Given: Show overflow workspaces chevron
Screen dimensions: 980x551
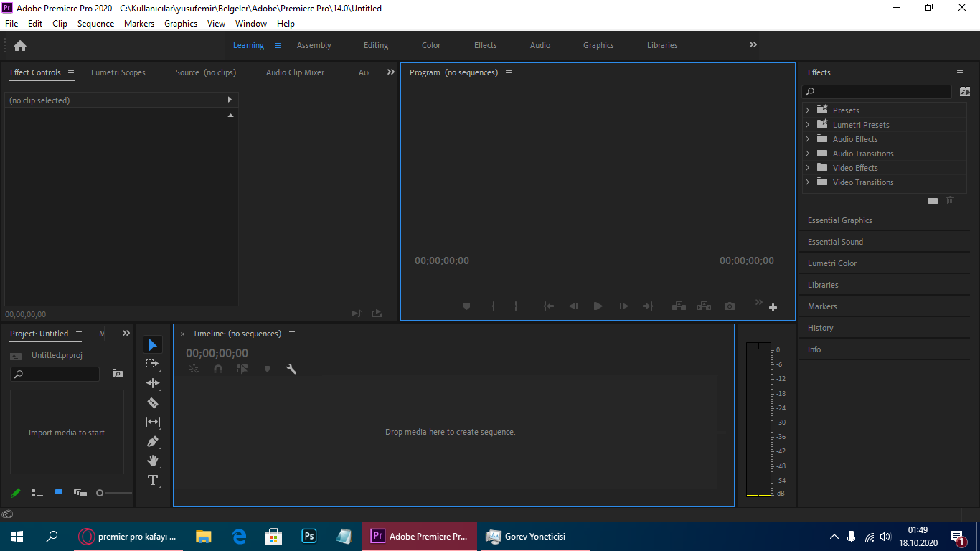Looking at the screenshot, I should click(x=753, y=44).
